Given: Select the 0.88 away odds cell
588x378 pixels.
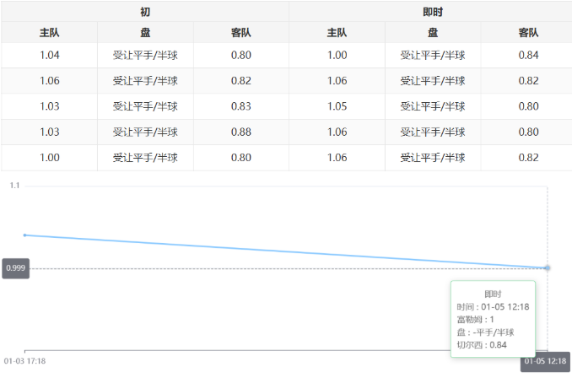Looking at the screenshot, I should pyautogui.click(x=241, y=132).
